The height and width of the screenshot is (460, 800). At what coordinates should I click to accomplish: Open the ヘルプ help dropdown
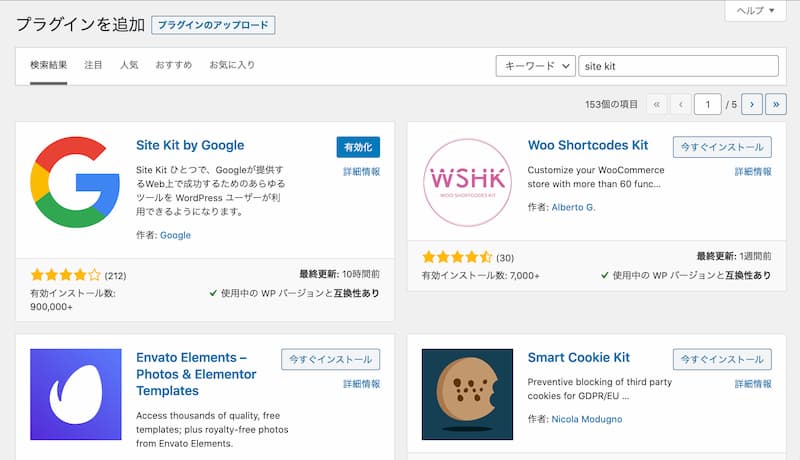[x=755, y=11]
